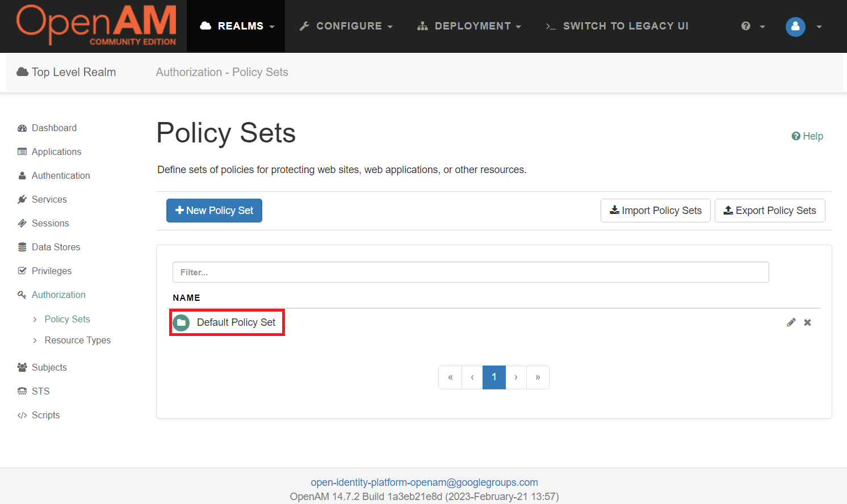Click Export Policy Sets button
Viewport: 847px width, 504px height.
(x=770, y=211)
